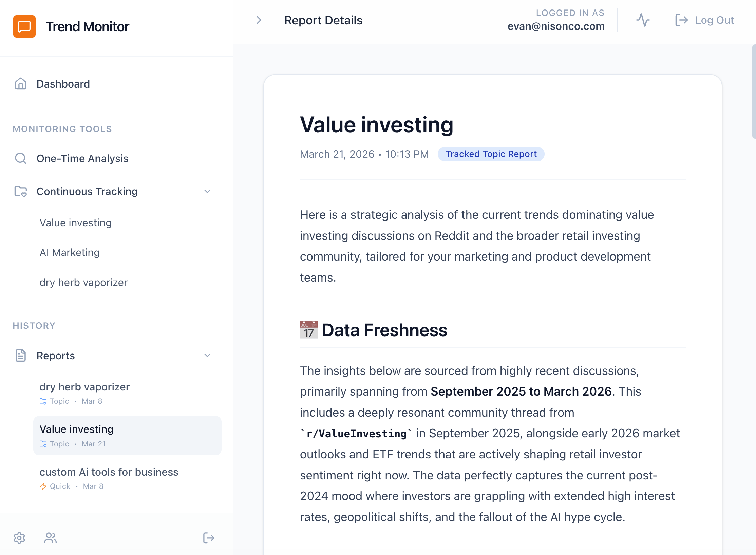Collapse the Reports history section chevron
This screenshot has height=555, width=756.
[207, 356]
